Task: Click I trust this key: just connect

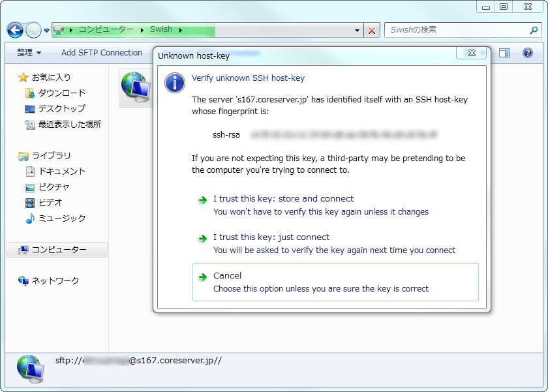Action: [270, 237]
